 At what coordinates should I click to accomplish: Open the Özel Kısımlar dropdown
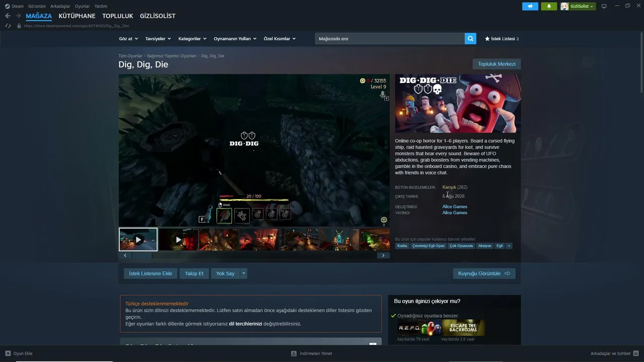click(x=280, y=39)
